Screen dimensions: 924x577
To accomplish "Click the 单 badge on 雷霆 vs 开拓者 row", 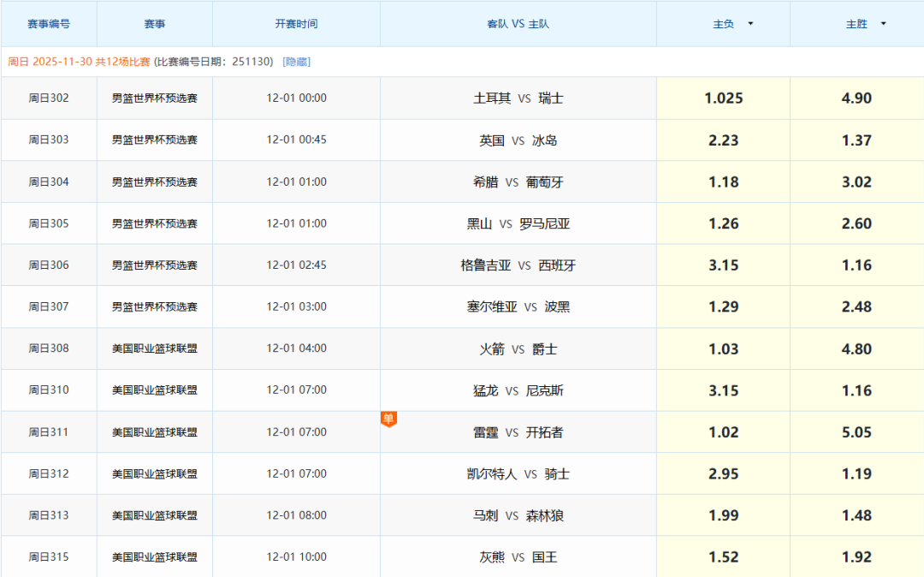I will [388, 419].
